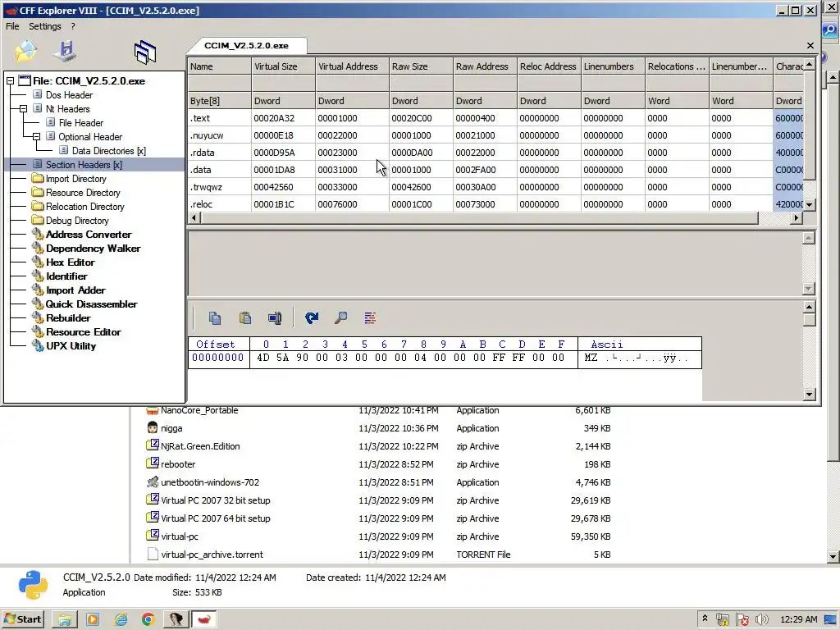The width and height of the screenshot is (840, 630).
Task: Collapse the File: CCIM_V2.5.2.0.exe root node
Action: [x=10, y=81]
